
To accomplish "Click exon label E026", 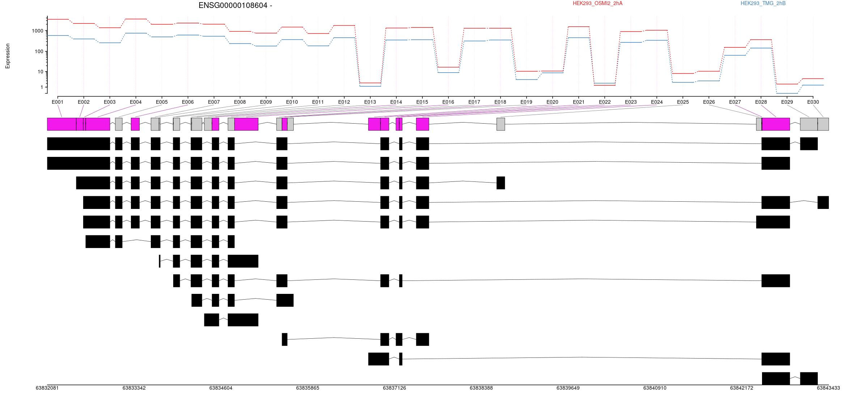I will (x=709, y=102).
